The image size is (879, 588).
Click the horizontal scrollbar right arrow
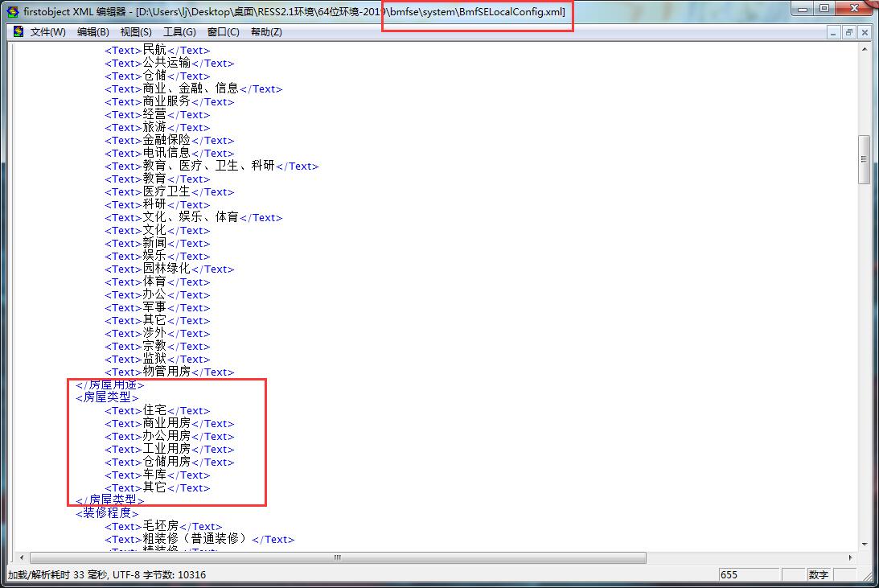pyautogui.click(x=851, y=557)
